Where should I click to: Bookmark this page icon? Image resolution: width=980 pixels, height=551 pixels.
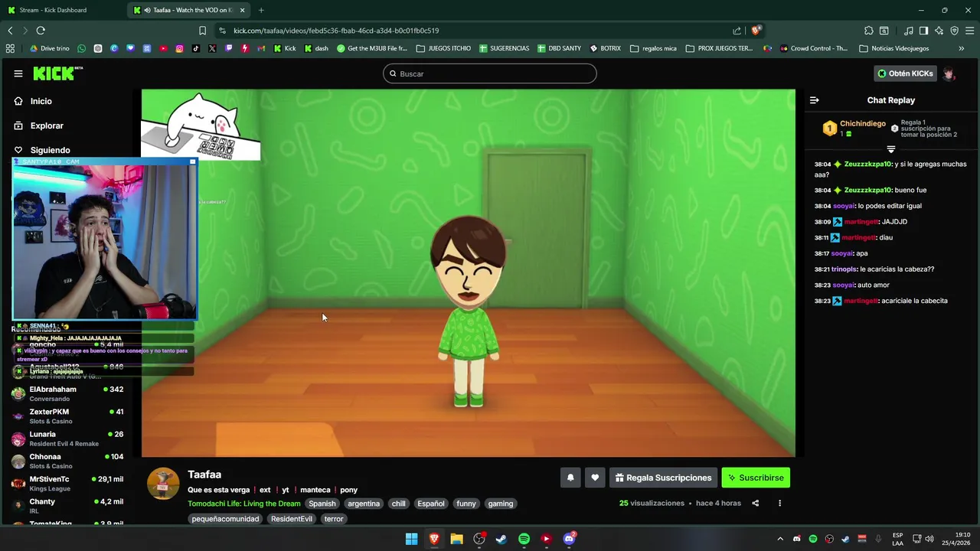pos(202,31)
